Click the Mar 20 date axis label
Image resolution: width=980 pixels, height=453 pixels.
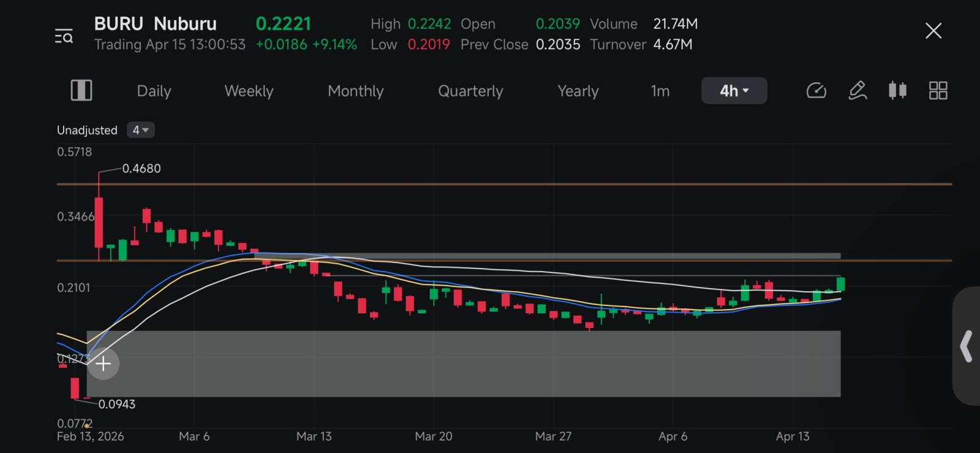(x=434, y=436)
